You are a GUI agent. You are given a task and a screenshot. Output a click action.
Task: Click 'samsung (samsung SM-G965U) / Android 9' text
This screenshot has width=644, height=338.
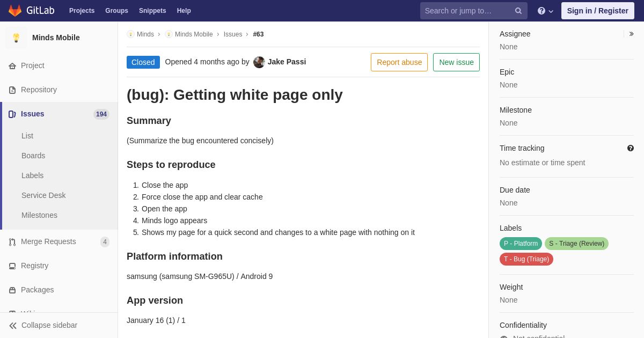[200, 276]
